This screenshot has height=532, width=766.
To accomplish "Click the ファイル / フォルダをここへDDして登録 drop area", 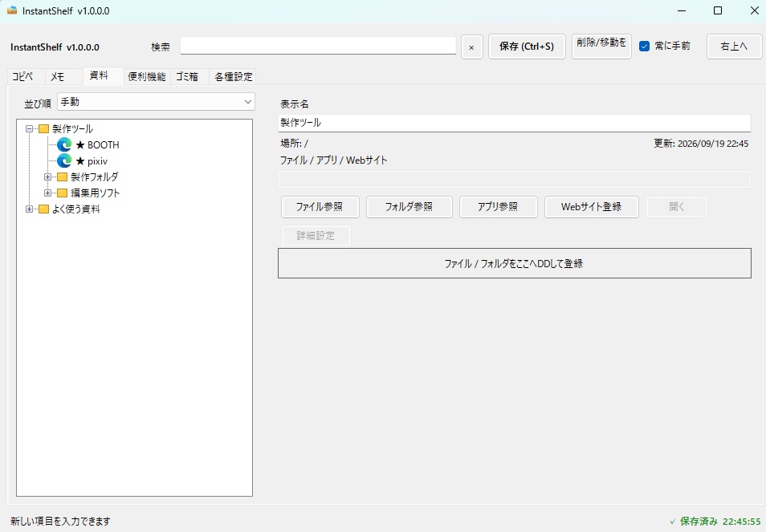I will [x=515, y=263].
